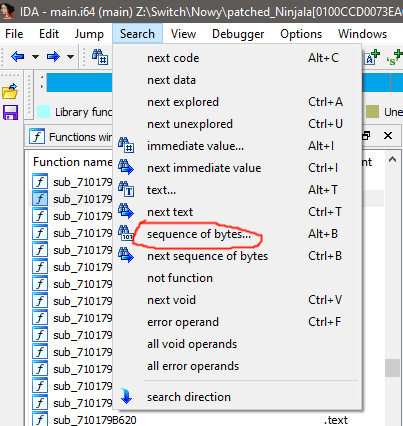This screenshot has height=426, width=403.
Task: Click the olive Unexplored legend swatch
Action: tap(372, 112)
